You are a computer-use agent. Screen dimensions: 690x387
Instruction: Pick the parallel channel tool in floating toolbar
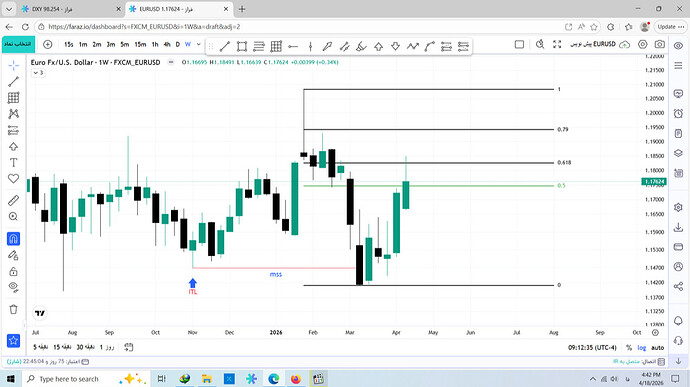[344, 46]
